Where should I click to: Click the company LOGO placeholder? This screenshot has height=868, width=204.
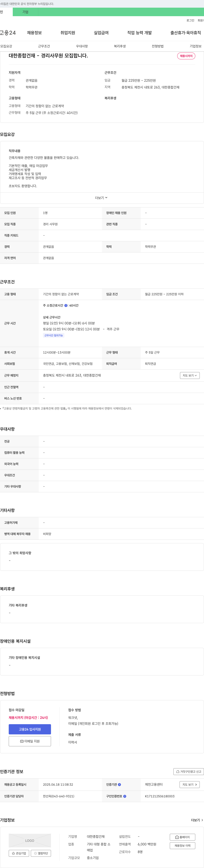click(30, 840)
